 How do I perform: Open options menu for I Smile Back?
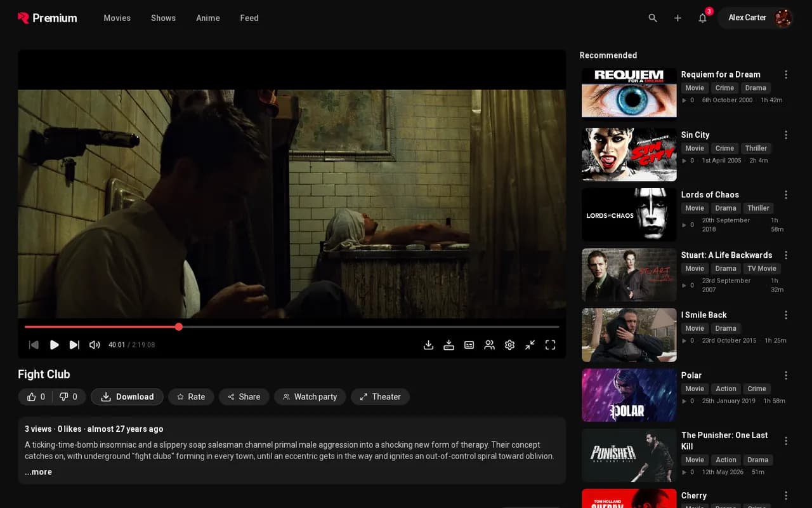[x=786, y=315]
